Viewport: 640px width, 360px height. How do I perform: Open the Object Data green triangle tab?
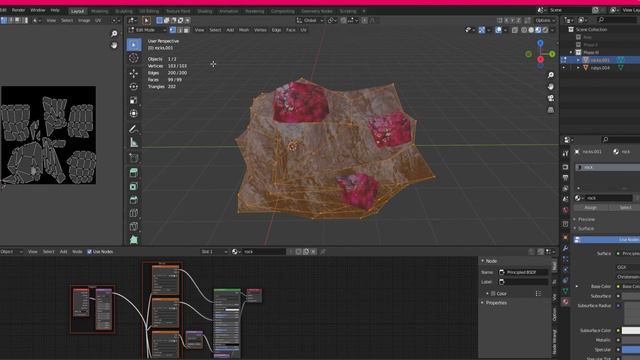pos(565,291)
